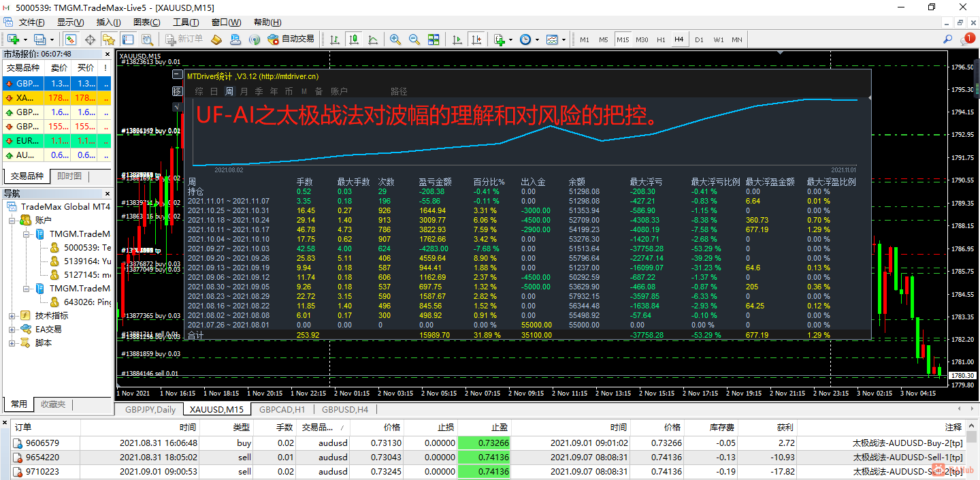Tile chart windows icon

coord(434,39)
